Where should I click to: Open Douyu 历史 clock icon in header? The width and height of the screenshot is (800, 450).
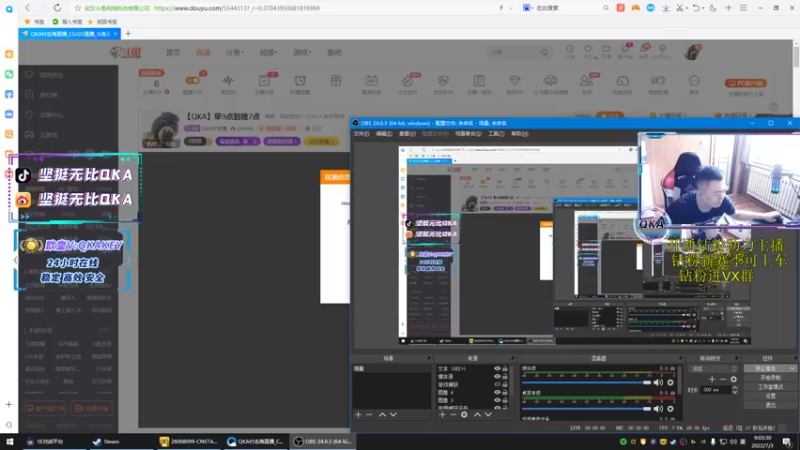(x=569, y=49)
